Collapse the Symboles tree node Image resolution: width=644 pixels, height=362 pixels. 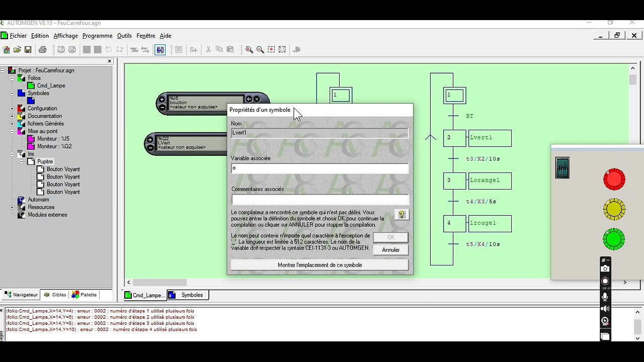[12, 93]
